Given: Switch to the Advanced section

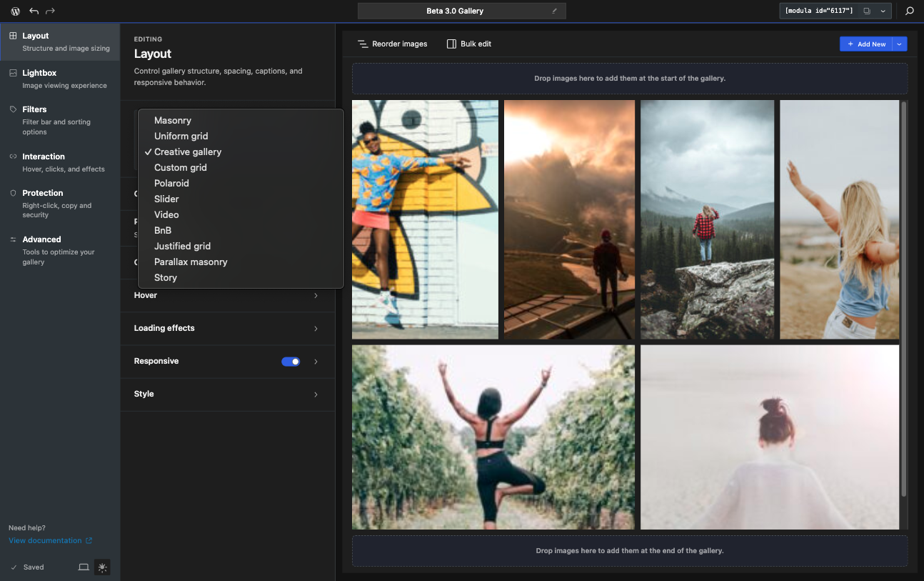Looking at the screenshot, I should [x=60, y=250].
